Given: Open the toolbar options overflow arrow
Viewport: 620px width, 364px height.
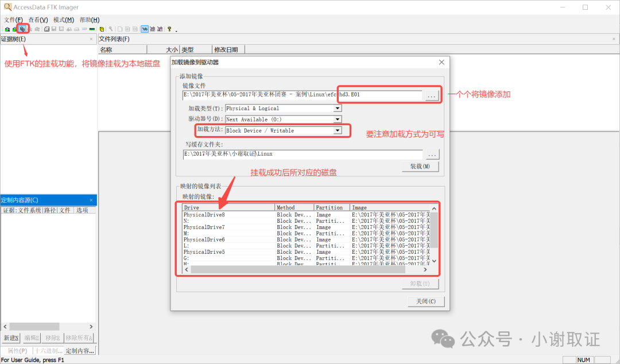Looking at the screenshot, I should click(x=176, y=31).
